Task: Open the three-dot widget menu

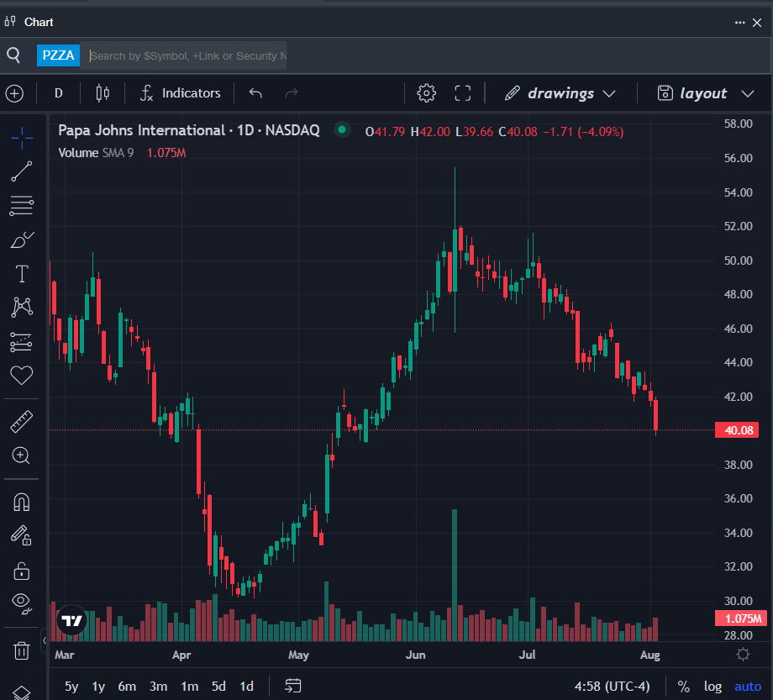Action: [739, 23]
